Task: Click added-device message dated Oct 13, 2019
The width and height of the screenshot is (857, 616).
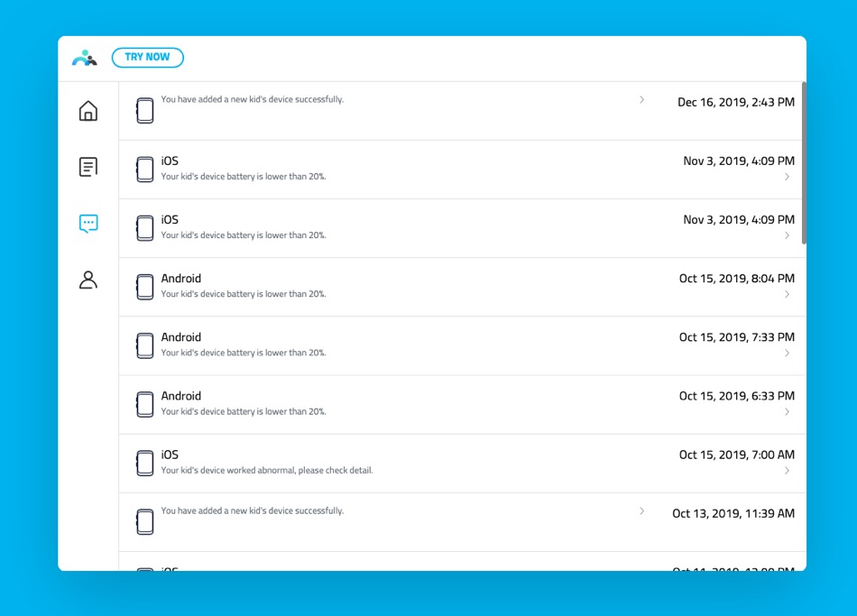Action: (252, 510)
